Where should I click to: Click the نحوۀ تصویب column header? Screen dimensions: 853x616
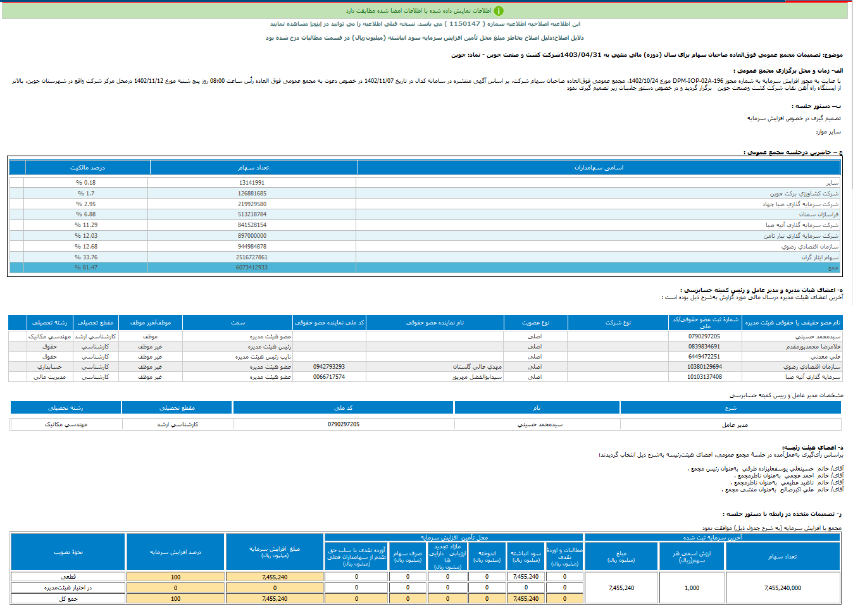(68, 552)
